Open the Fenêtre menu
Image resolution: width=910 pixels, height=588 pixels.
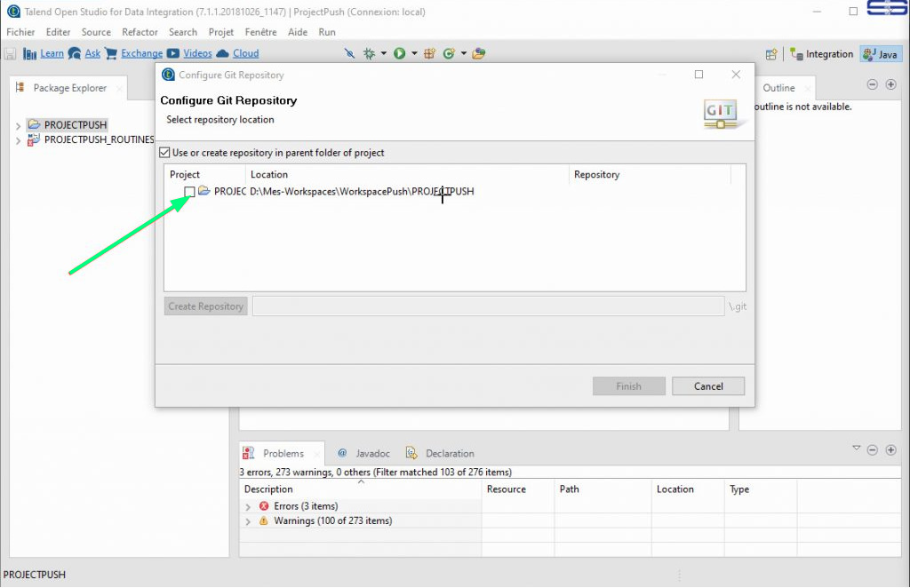[260, 32]
